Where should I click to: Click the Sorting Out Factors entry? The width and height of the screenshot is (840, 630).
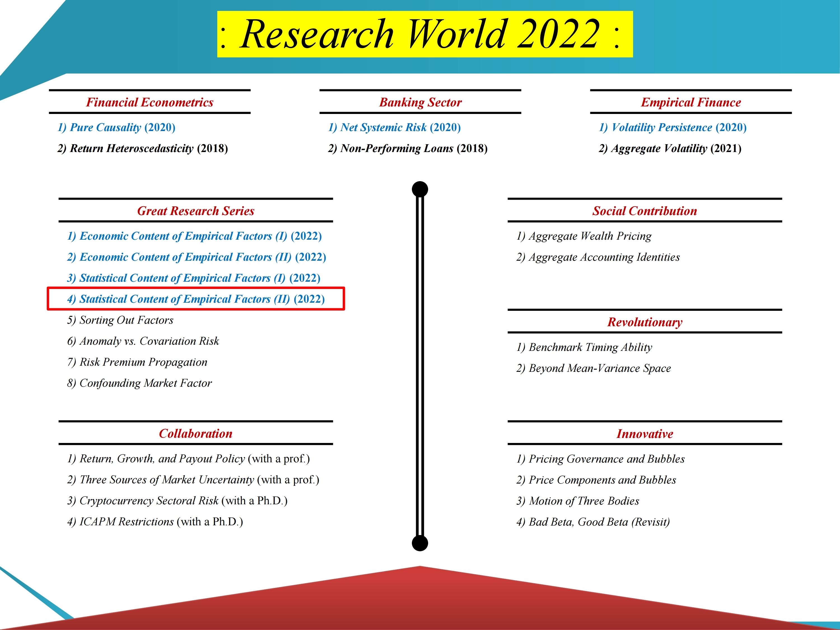tap(120, 320)
